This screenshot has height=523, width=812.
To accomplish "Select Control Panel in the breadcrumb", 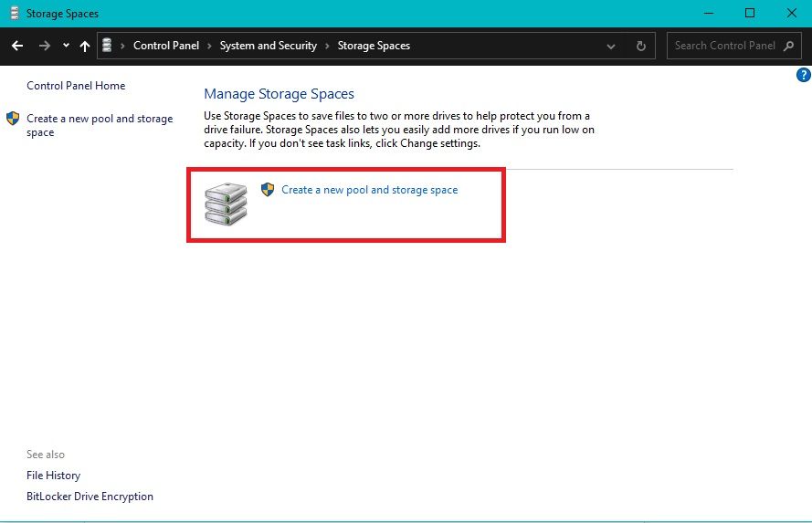I will [x=165, y=46].
